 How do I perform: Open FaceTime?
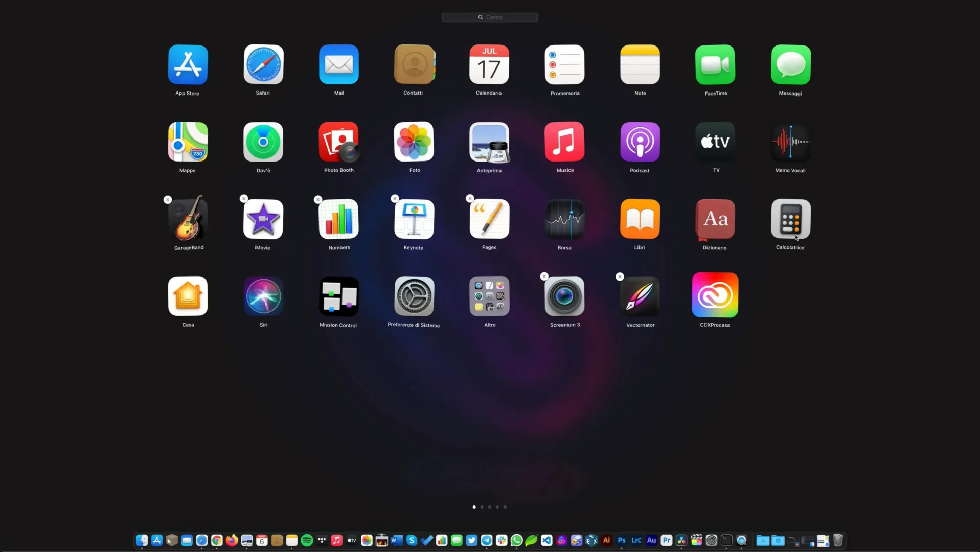click(715, 65)
